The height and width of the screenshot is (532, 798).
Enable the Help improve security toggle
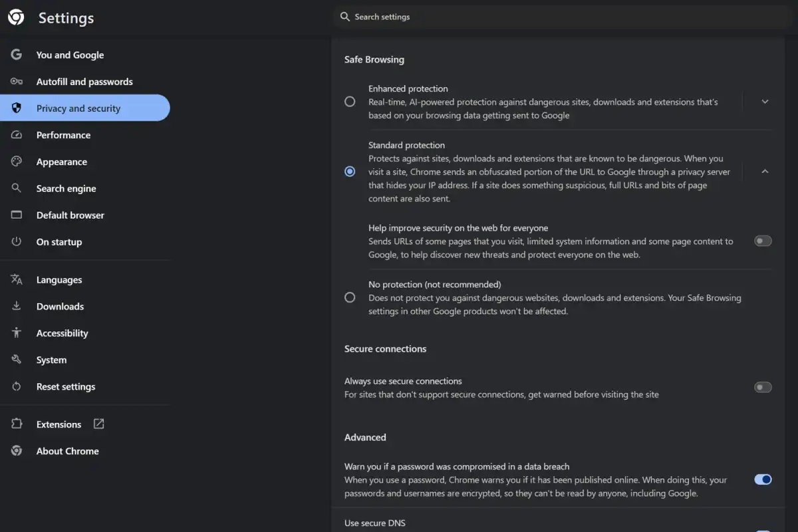(x=762, y=241)
